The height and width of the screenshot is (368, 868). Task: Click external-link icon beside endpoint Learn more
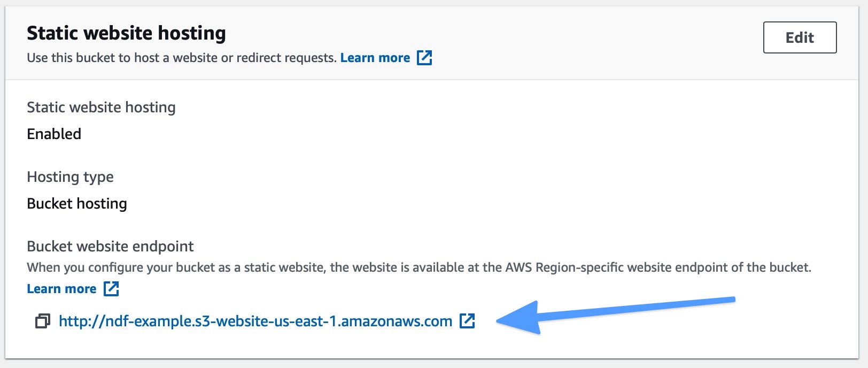point(111,289)
